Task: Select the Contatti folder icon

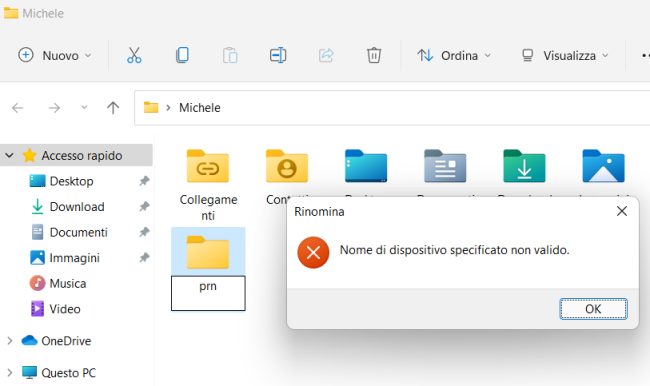Action: [287, 166]
